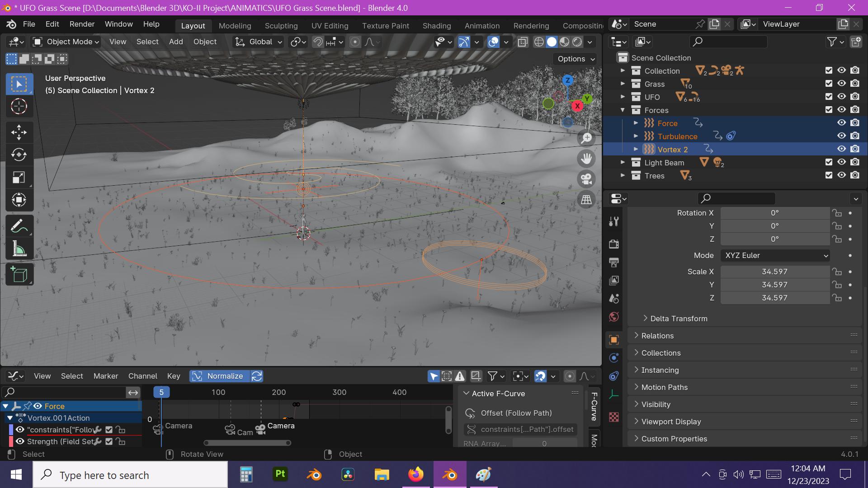The image size is (868, 488).
Task: Expand the Collection tree item
Action: coord(623,70)
